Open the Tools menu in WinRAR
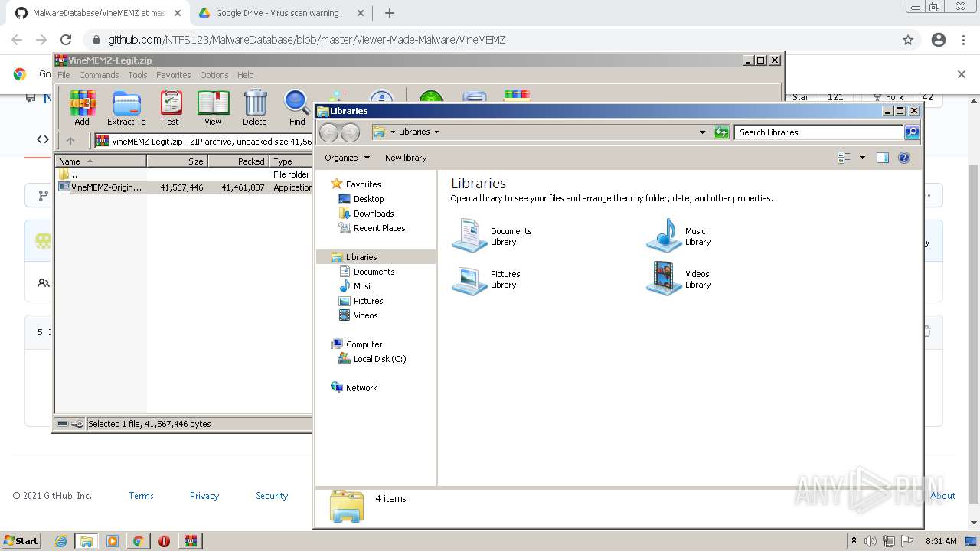This screenshot has width=980, height=551. click(138, 75)
